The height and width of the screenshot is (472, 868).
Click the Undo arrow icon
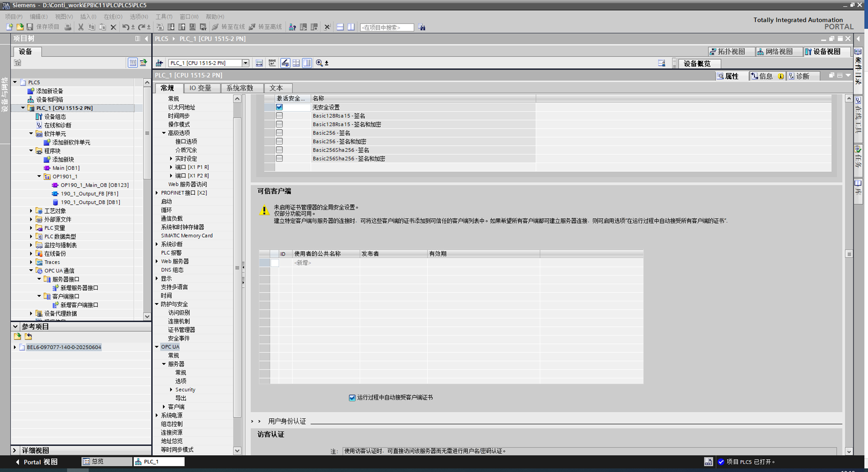[126, 27]
